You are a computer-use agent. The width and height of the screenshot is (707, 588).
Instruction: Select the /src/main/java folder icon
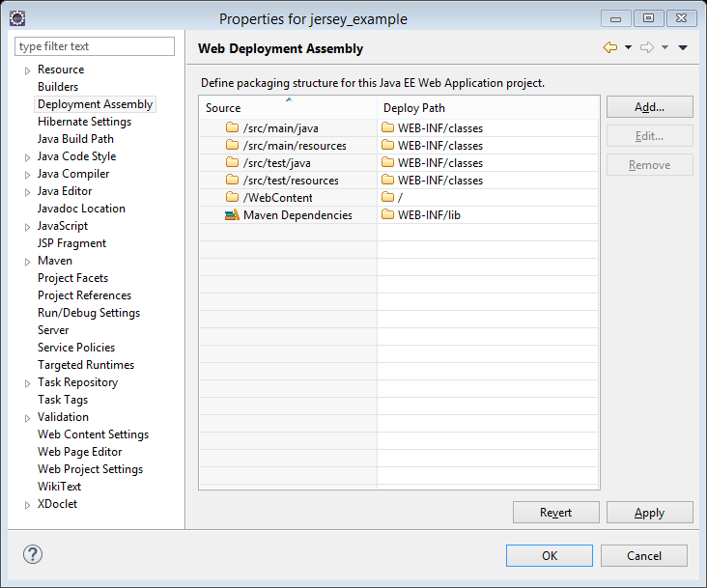tap(232, 127)
